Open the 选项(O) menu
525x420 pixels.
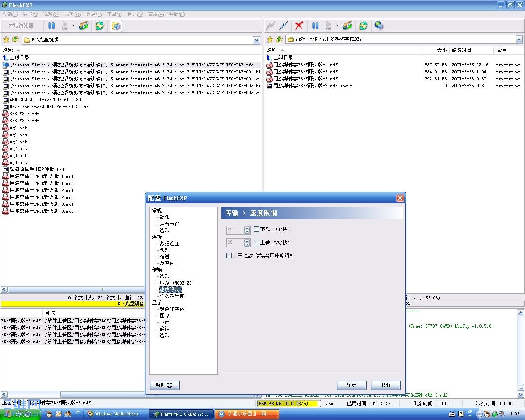[51, 14]
